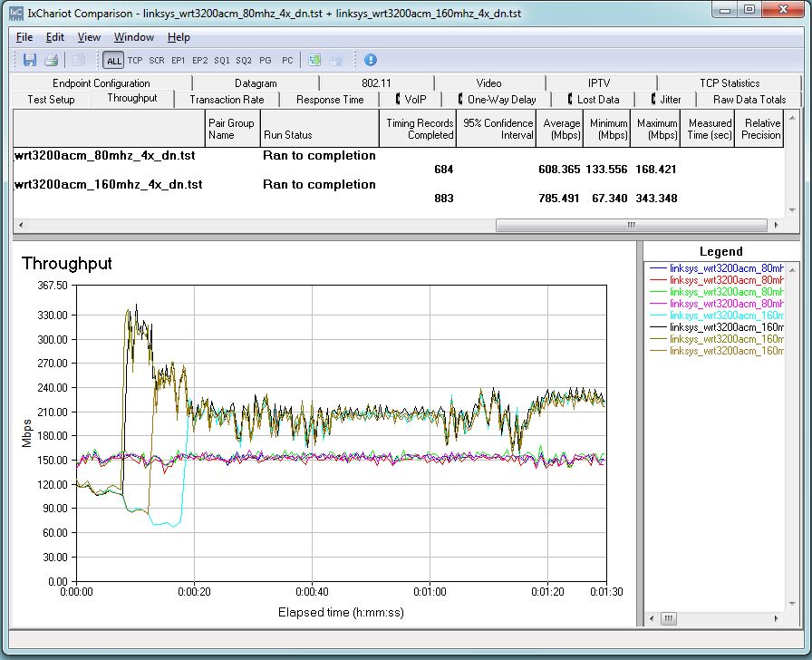Select the SQ1 filter toolbar item
The height and width of the screenshot is (660, 812).
point(222,61)
